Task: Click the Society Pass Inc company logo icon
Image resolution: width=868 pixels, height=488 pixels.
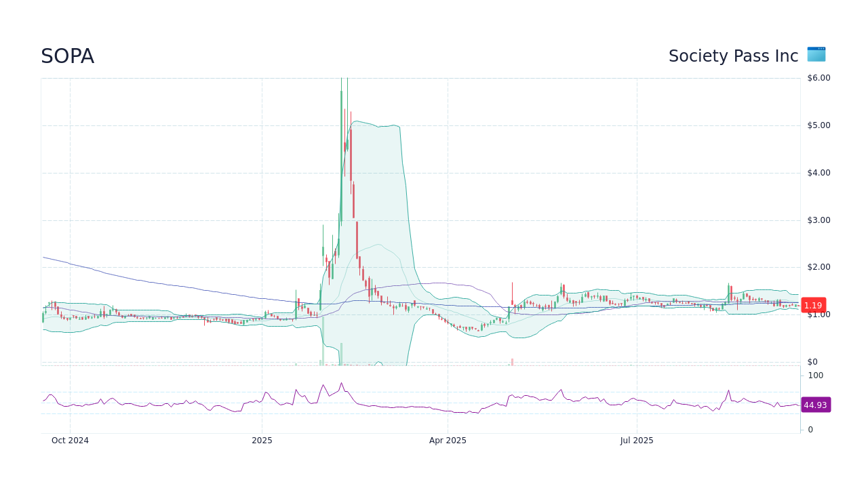Action: point(816,54)
